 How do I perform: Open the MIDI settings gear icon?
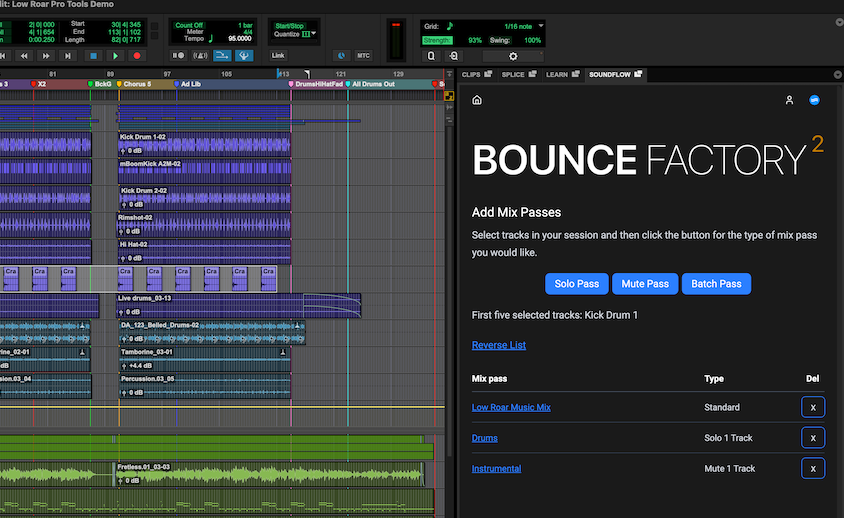(514, 56)
